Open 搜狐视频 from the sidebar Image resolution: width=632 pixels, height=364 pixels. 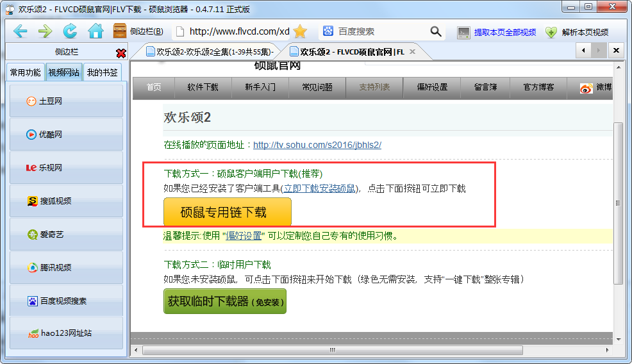point(66,201)
